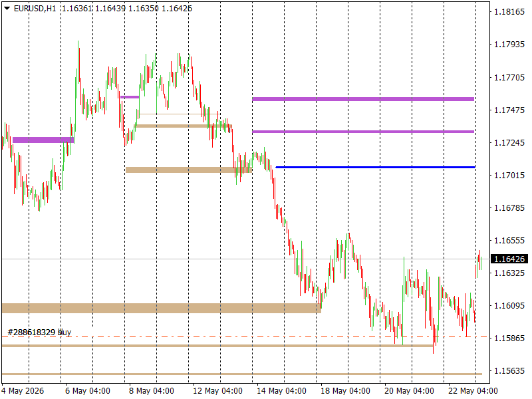Click the 1.17705 price scale label

[x=509, y=78]
